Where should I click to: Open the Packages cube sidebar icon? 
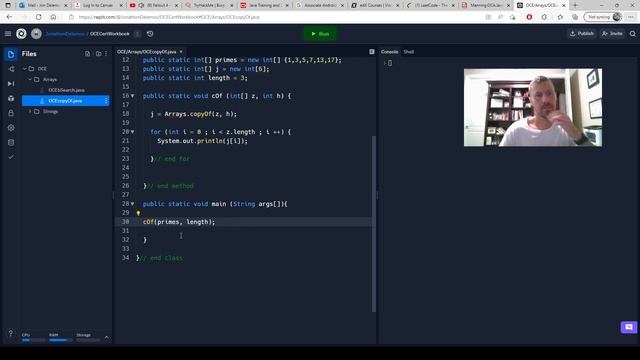pos(11,98)
